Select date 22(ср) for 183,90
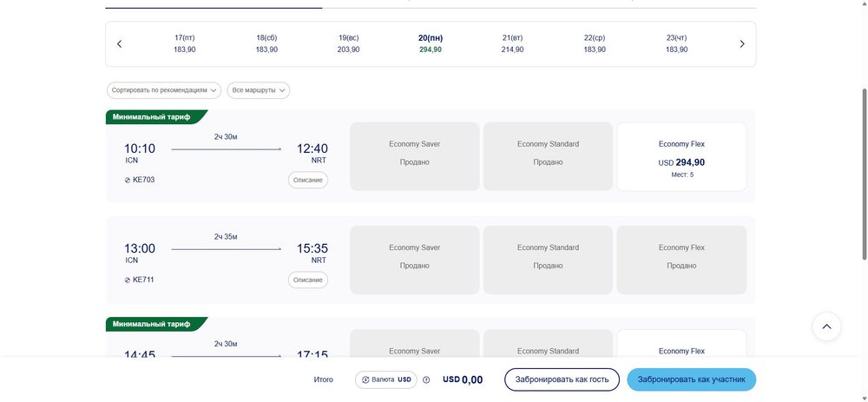The image size is (868, 402). [595, 43]
